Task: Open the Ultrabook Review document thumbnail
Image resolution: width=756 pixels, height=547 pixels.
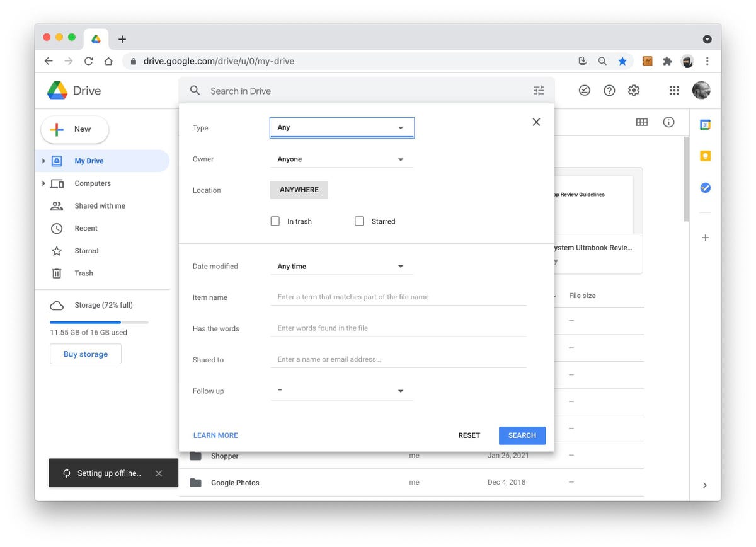Action: 598,221
